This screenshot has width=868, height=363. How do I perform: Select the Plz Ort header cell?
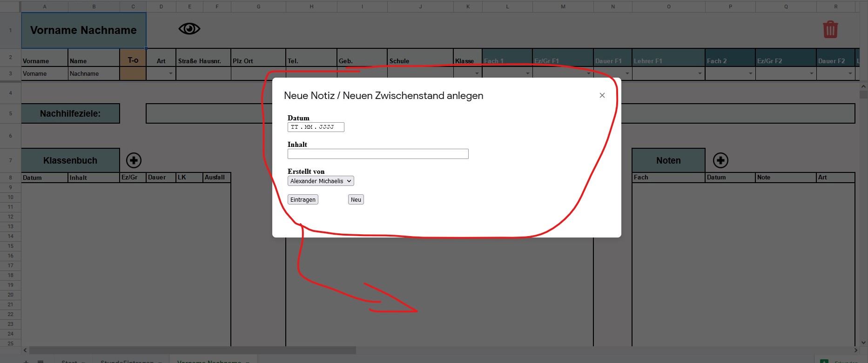point(258,58)
